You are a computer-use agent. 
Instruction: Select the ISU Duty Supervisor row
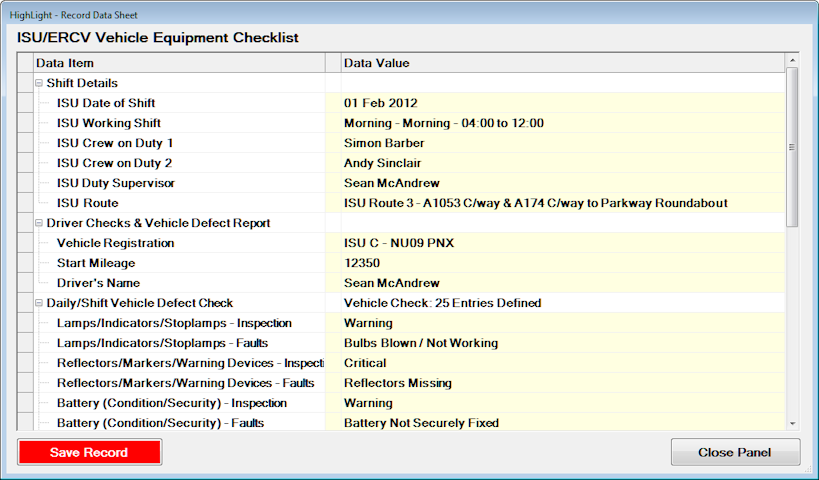pyautogui.click(x=115, y=183)
